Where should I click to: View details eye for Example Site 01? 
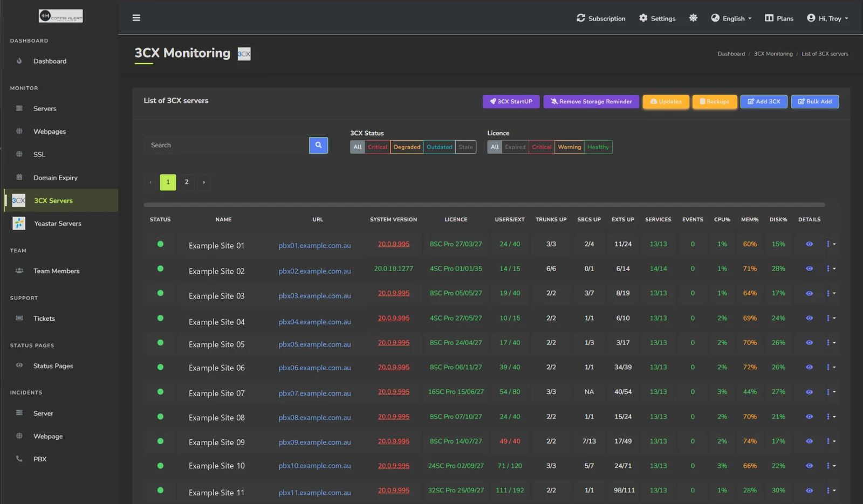809,244
